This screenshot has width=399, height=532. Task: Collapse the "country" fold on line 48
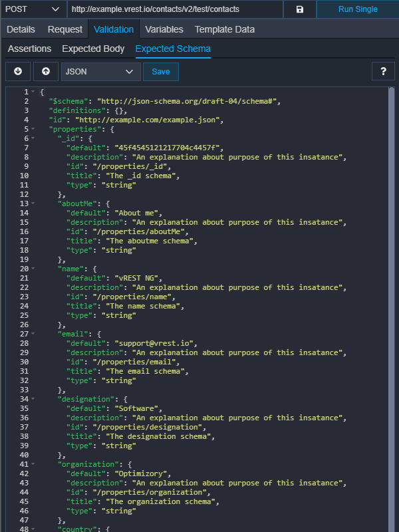point(33,529)
